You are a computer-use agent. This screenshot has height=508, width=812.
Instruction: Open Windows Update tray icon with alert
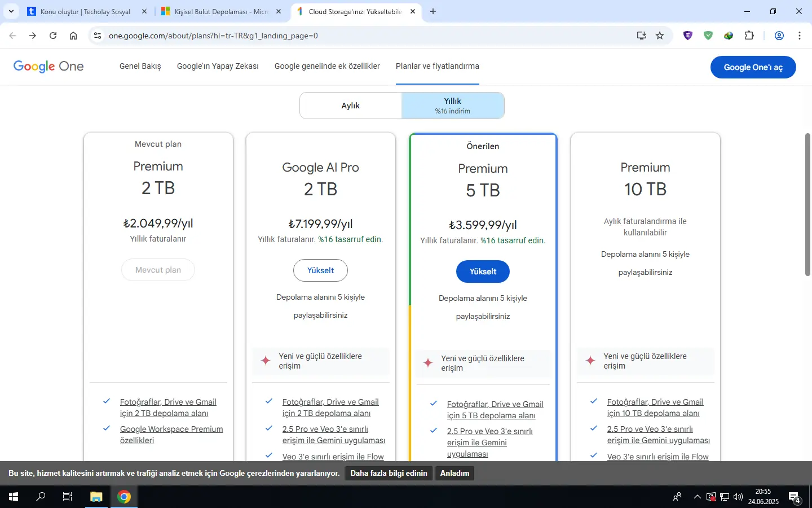(711, 497)
